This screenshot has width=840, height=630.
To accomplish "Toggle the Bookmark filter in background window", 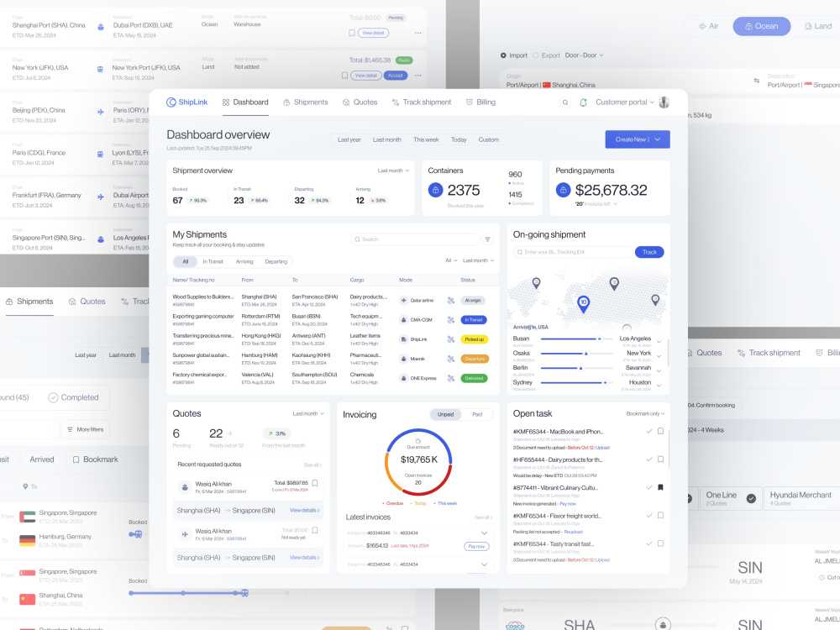I will tap(96, 459).
